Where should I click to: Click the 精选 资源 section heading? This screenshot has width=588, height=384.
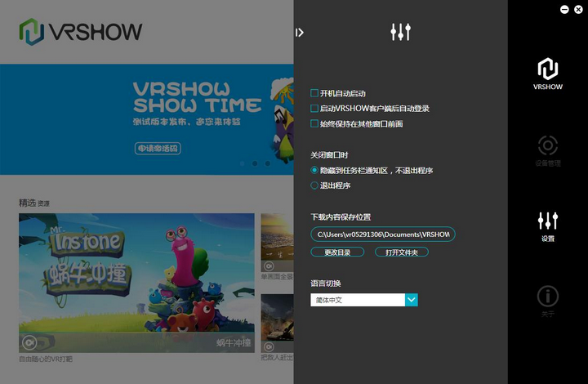[x=34, y=203]
